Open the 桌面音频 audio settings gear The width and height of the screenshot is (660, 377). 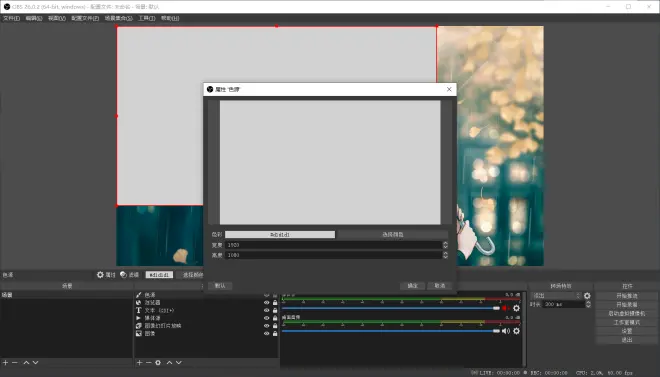click(x=516, y=331)
